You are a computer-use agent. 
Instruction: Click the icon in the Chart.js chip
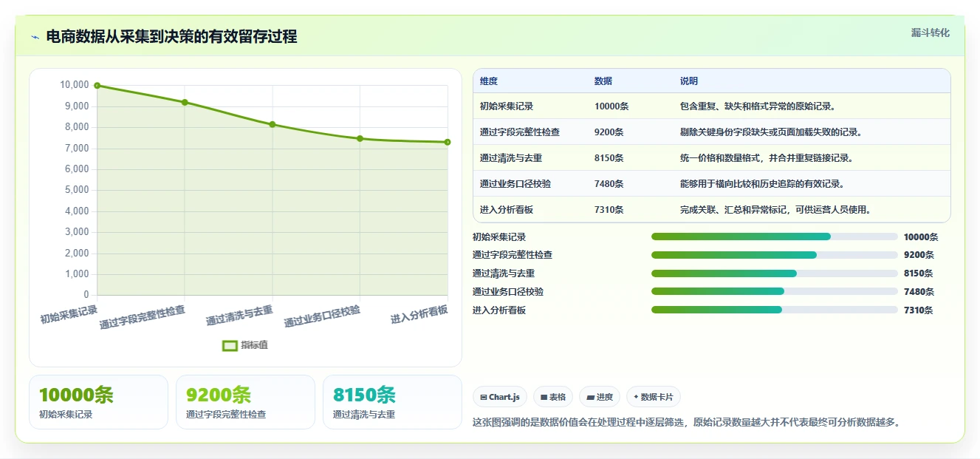[x=483, y=398]
